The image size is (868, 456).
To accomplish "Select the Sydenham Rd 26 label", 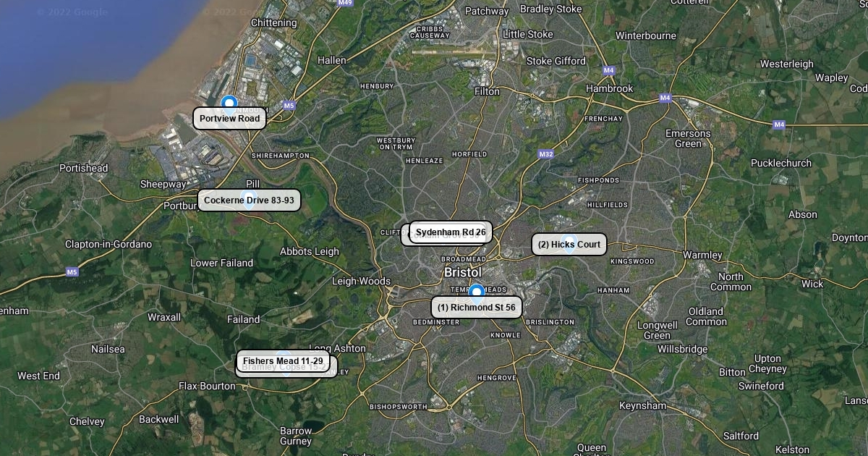I will pyautogui.click(x=451, y=232).
